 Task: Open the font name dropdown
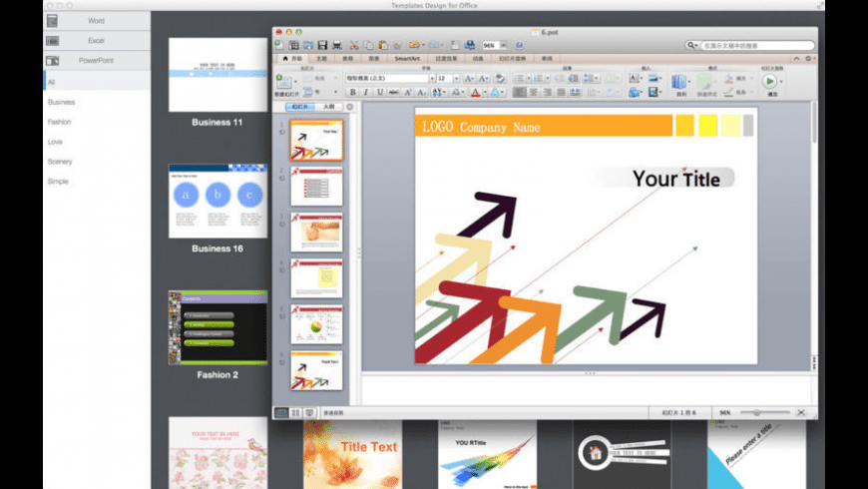(x=432, y=79)
